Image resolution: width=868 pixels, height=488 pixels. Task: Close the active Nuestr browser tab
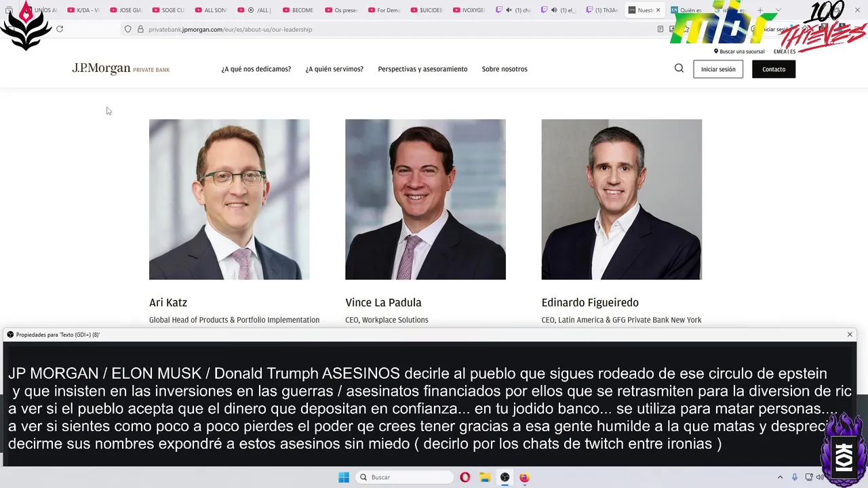point(658,10)
